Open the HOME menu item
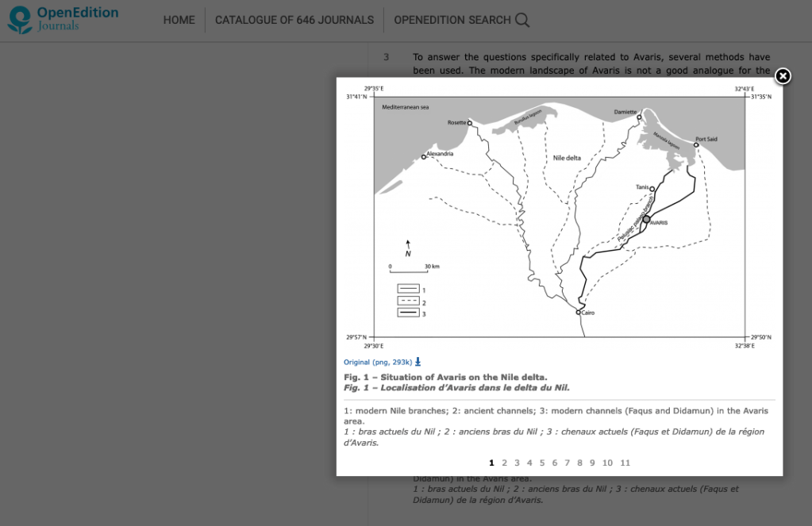This screenshot has height=526, width=812. (179, 21)
